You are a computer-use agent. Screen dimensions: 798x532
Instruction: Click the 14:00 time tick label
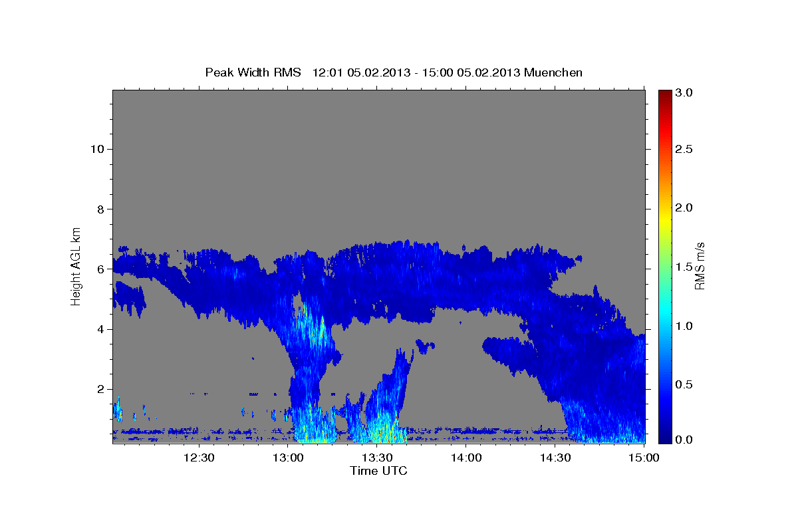tap(466, 458)
